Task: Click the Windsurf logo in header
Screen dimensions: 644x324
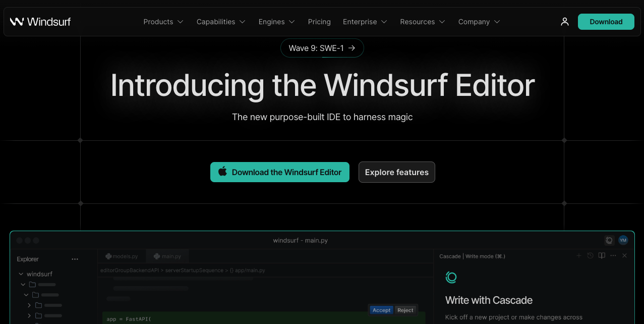Action: point(40,22)
